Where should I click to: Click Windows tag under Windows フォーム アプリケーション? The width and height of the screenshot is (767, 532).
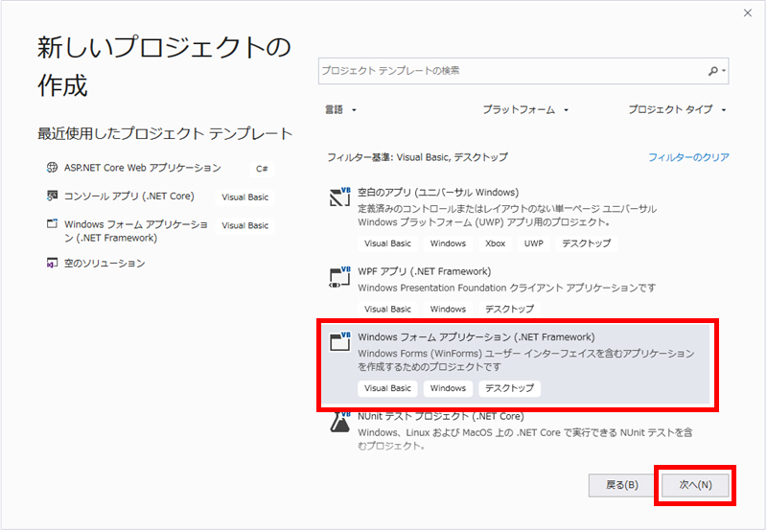(448, 388)
